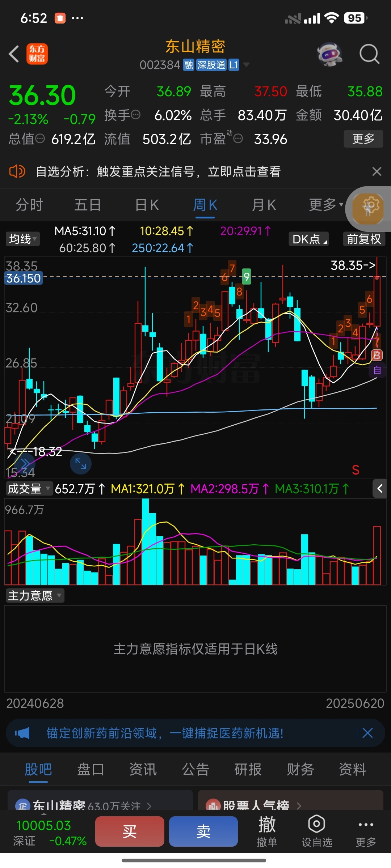The image size is (391, 868).
Task: Close the 创新药 promo banner
Action: [367, 733]
